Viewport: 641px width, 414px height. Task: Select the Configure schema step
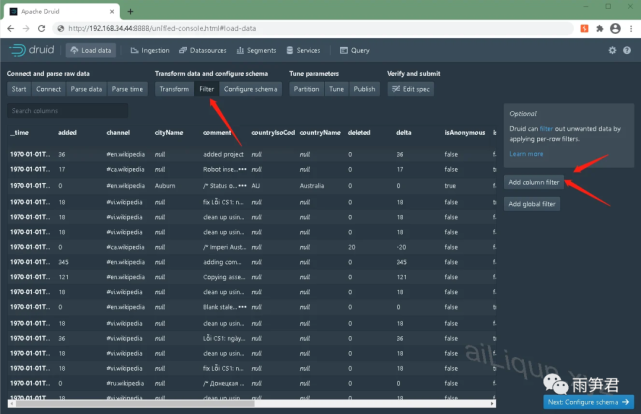(x=251, y=89)
